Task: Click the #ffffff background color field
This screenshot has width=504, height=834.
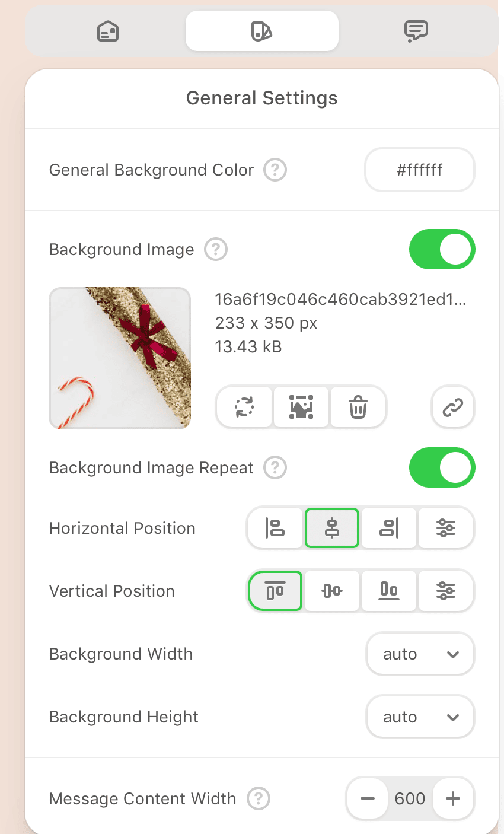Action: tap(420, 170)
